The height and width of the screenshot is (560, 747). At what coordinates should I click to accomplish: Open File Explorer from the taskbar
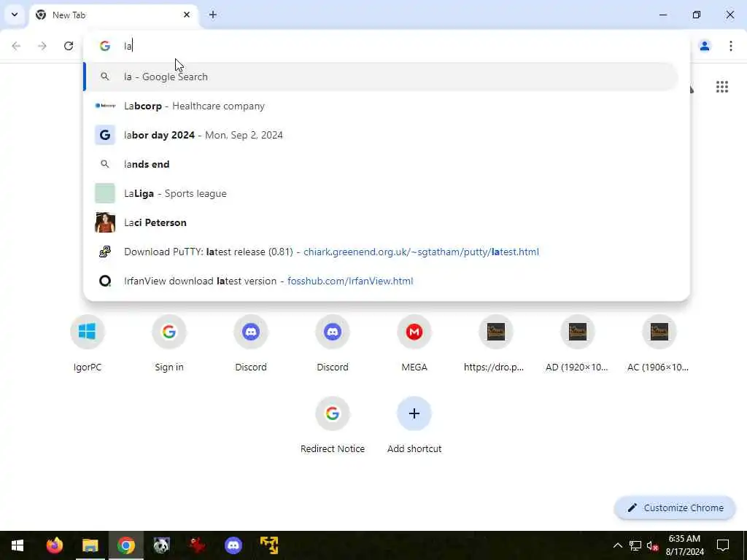click(x=90, y=545)
